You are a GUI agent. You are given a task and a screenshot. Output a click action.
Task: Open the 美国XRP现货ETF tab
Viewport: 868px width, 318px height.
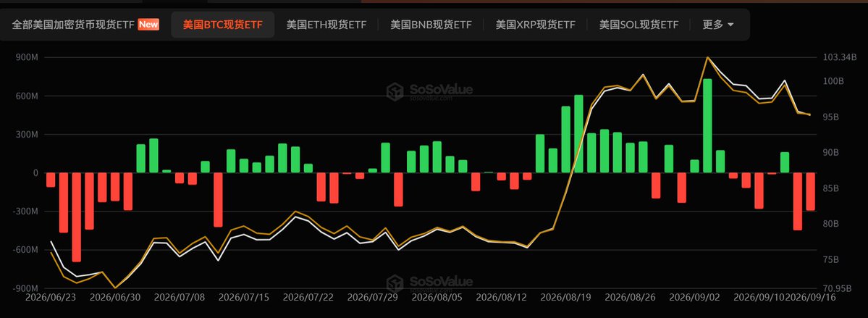pos(535,25)
